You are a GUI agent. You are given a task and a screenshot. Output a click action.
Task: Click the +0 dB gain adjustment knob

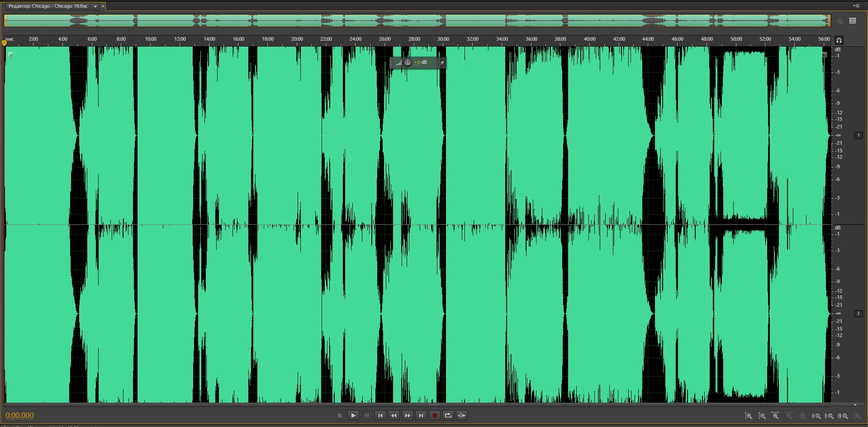(408, 62)
